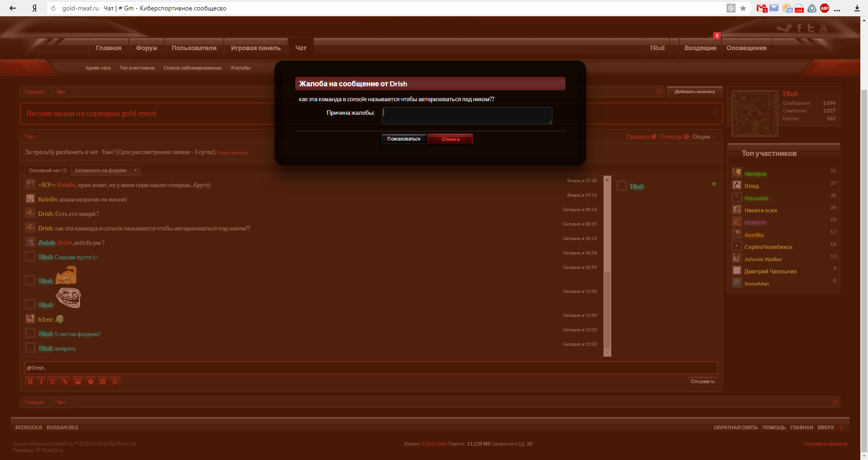Switch to Активность на форуме tab

tap(100, 170)
